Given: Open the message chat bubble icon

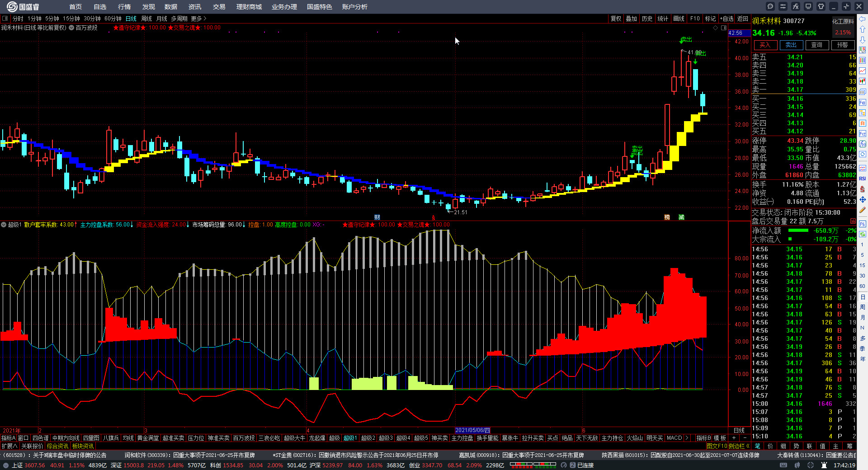Looking at the screenshot, I should point(770,6).
